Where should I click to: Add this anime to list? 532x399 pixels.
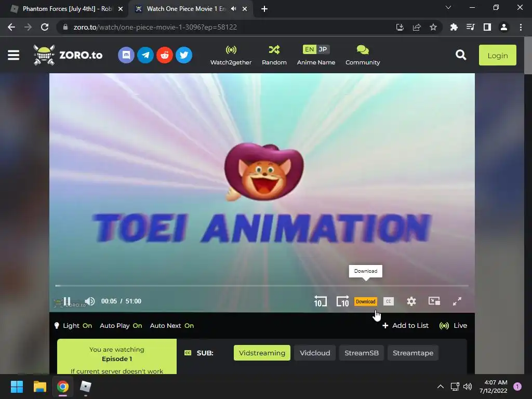coord(405,326)
